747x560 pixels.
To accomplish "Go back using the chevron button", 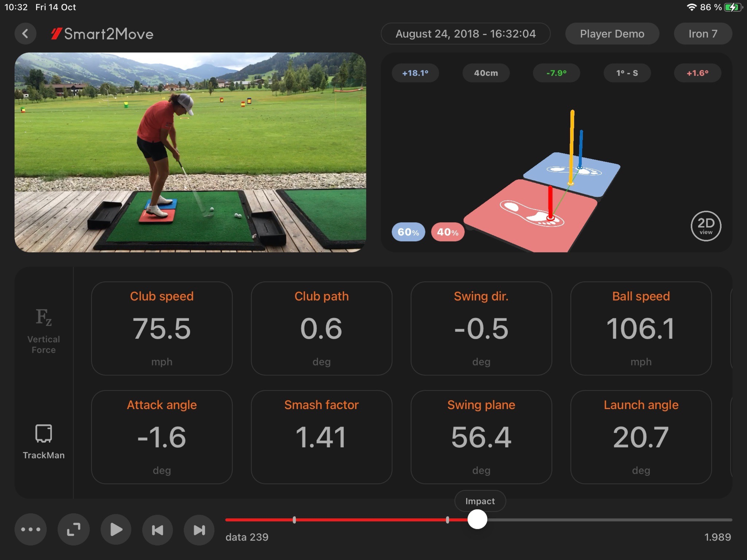I will [x=25, y=33].
